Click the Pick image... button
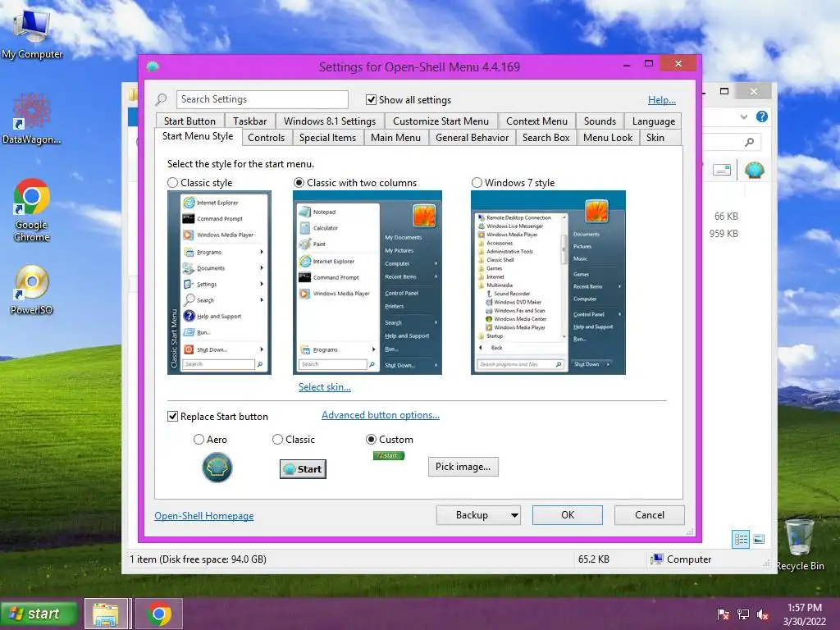The width and height of the screenshot is (840, 630). 463,467
